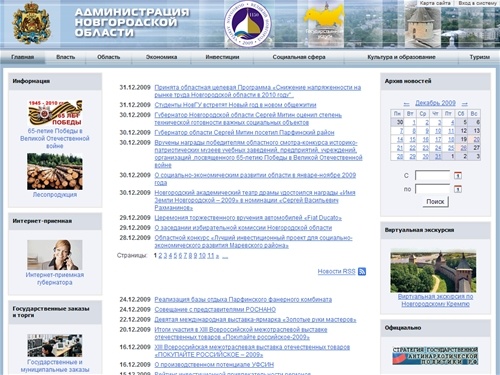Click the Novgorod region coat of arms logo
Viewport: 500px width, 375px height.
31,23
